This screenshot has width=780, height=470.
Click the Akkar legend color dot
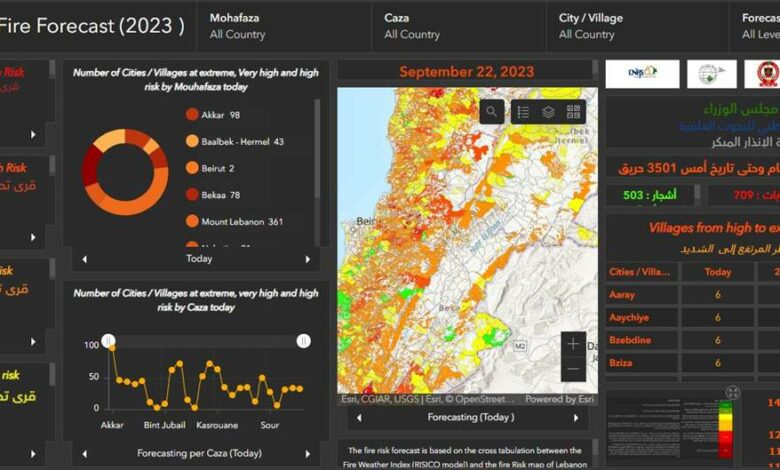tap(192, 114)
